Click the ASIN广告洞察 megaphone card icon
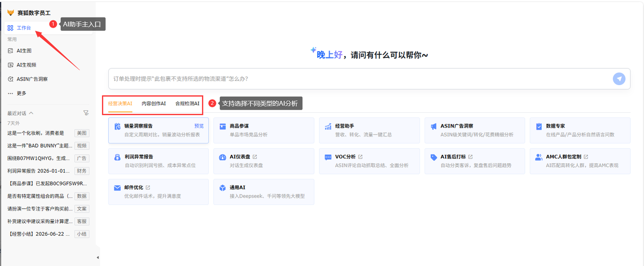This screenshot has height=266, width=644. pos(434,126)
